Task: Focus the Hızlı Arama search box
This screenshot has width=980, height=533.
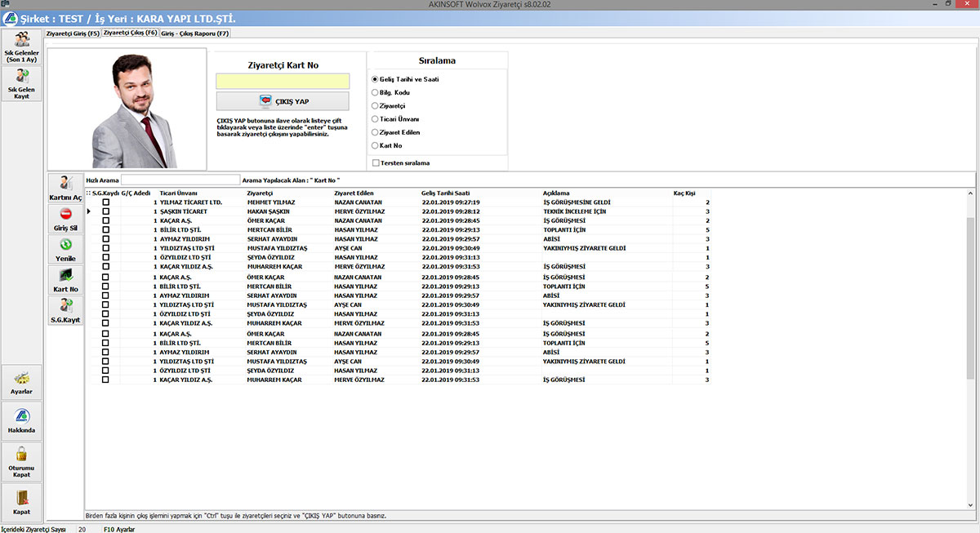Action: 180,180
